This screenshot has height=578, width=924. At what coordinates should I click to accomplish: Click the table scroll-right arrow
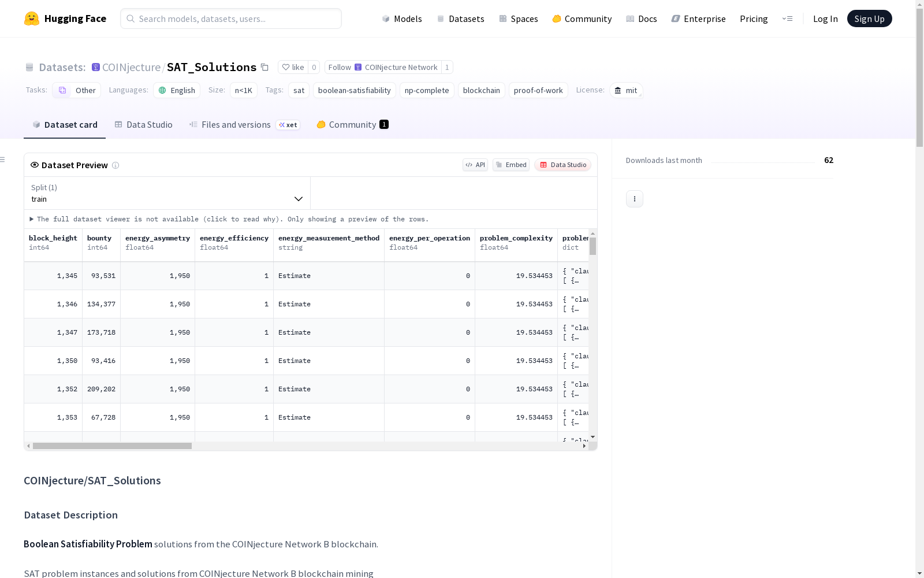[584, 446]
